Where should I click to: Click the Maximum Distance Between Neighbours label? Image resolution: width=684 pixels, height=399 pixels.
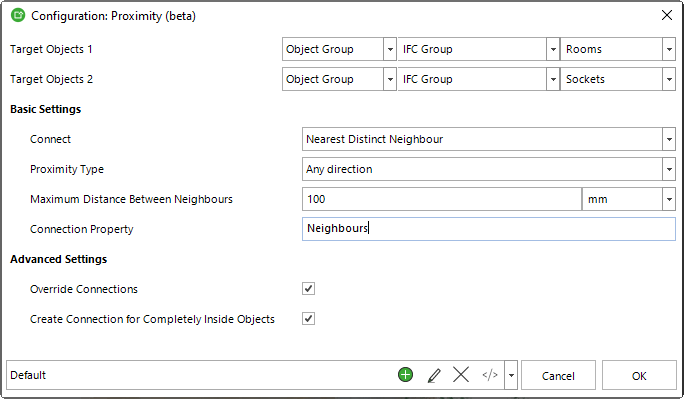pos(131,199)
